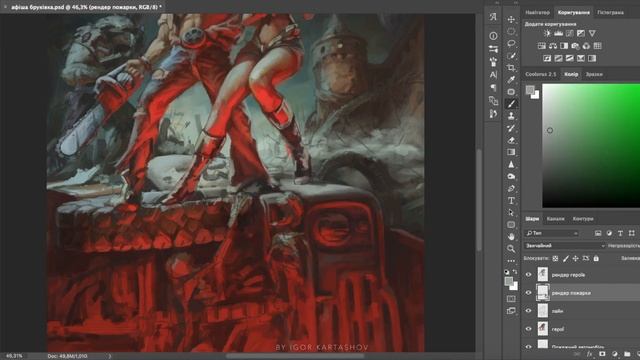Toggle lock all padlock icon
This screenshot has width=640, height=360.
596,258
